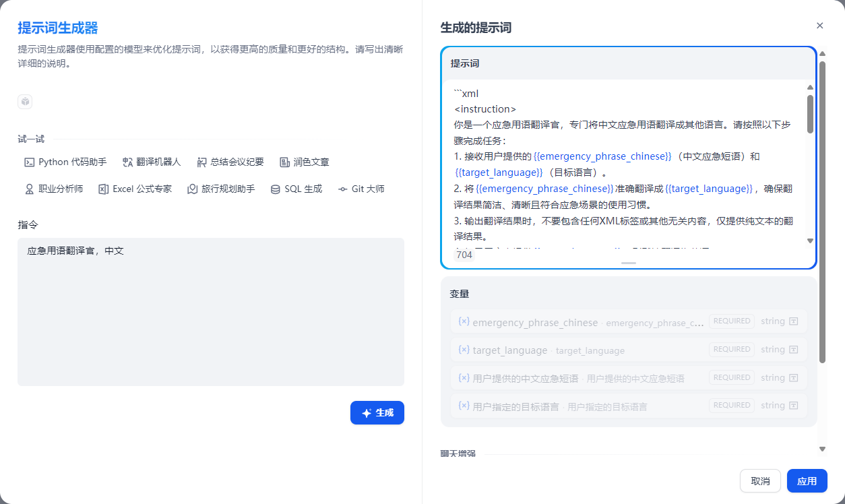
Task: Click the variable {x} icon beside emergency_phrase_chinese
Action: [464, 321]
